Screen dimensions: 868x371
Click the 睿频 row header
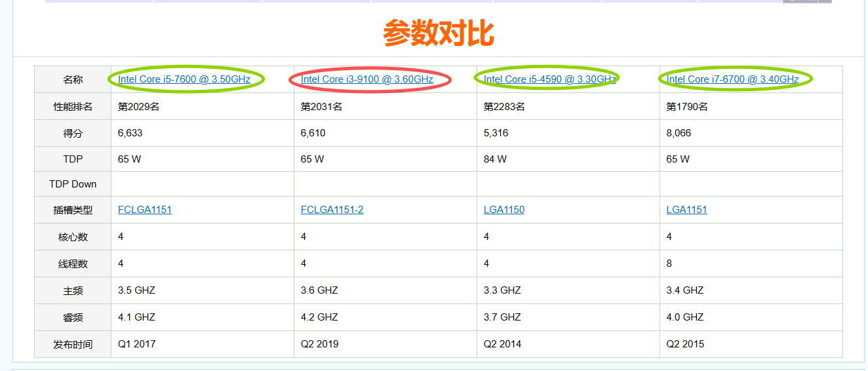[x=73, y=317]
